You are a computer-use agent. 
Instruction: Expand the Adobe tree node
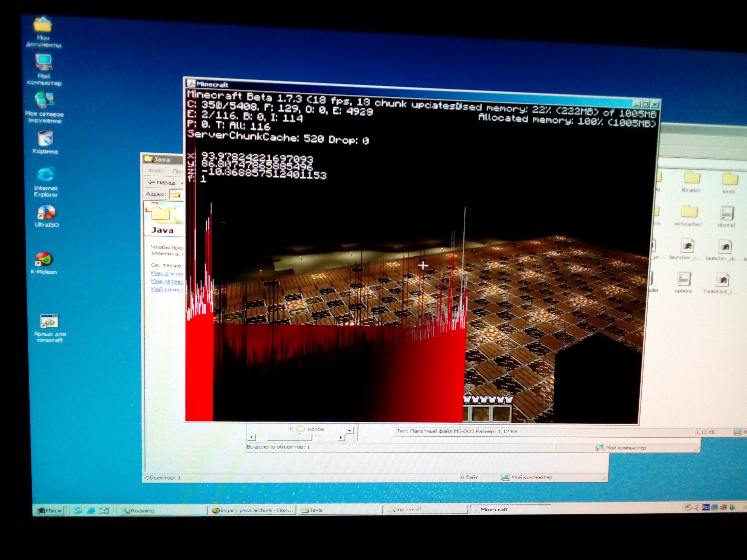290,429
